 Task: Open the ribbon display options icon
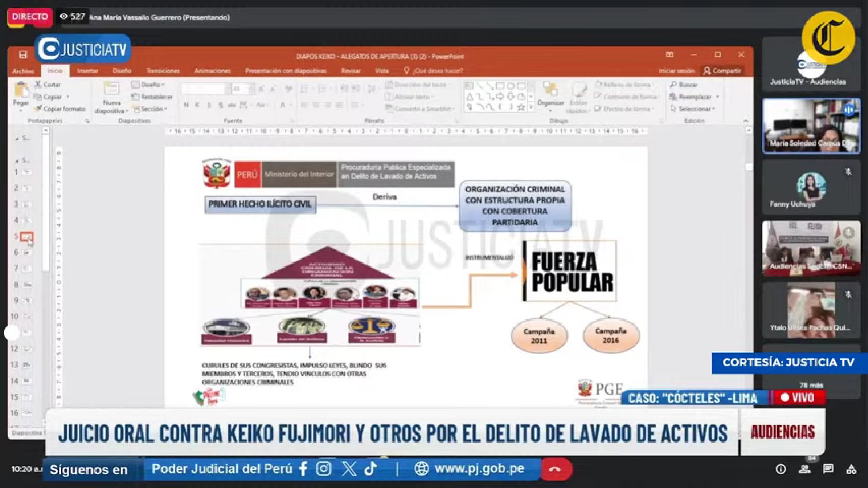pos(669,55)
